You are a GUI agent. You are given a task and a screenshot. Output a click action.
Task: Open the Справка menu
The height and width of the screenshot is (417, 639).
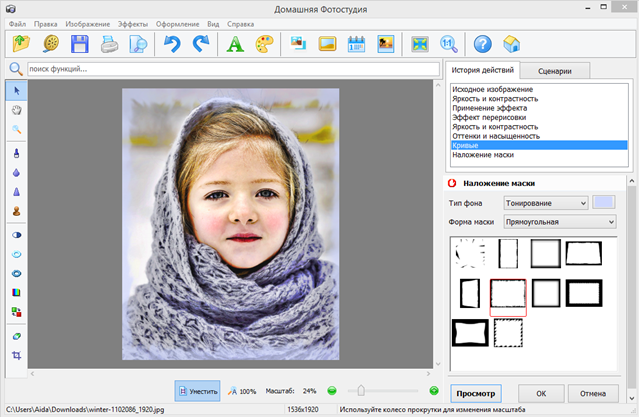240,24
